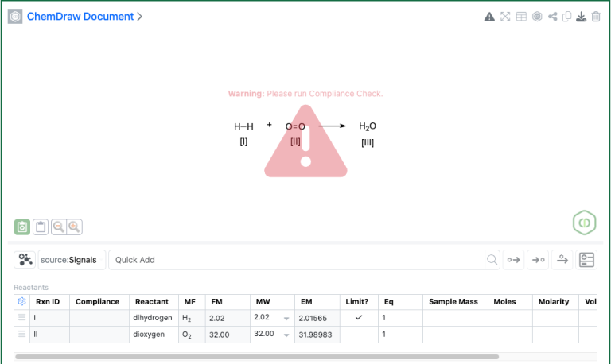Click the FM value 32.00 for dioxygen
Viewport: 611px width, 364px height.
point(219,335)
